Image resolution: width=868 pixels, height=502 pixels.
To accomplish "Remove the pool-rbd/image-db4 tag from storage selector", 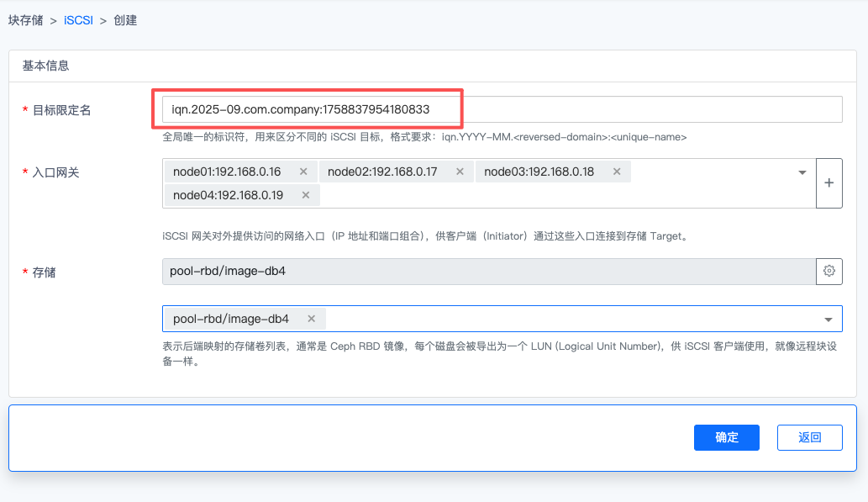I will pyautogui.click(x=311, y=319).
